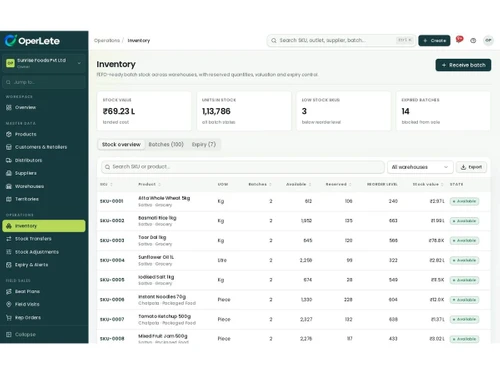Click Instant Noodles 70g product
Screen dimensions: 500x375
coord(162,296)
